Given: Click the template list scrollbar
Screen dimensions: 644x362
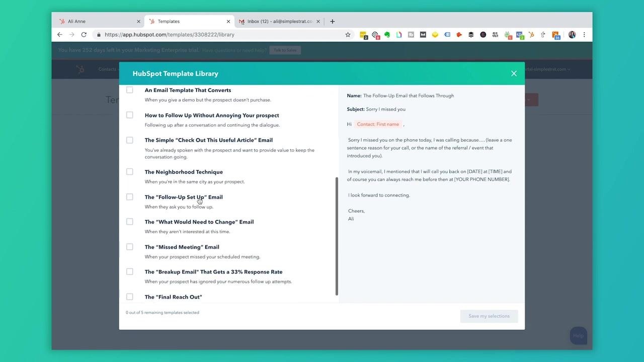Looking at the screenshot, I should (x=337, y=236).
